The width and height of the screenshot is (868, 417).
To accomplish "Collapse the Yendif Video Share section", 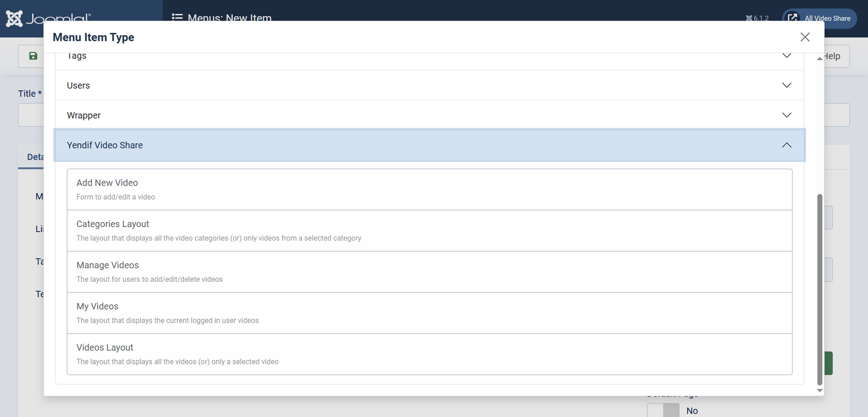I will click(430, 145).
